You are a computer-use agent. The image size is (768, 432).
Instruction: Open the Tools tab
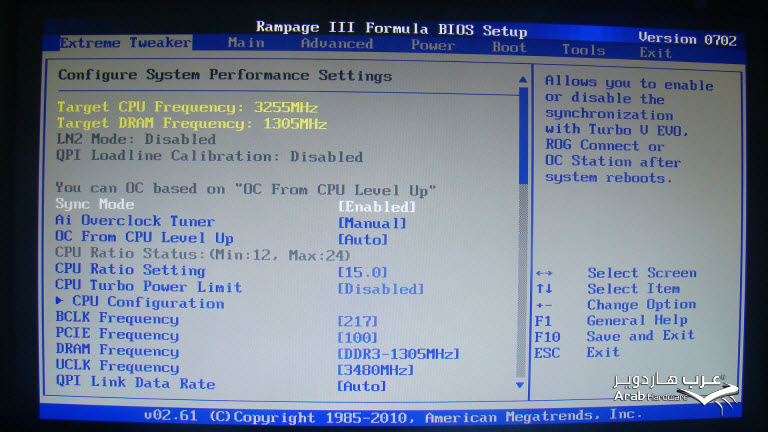584,49
